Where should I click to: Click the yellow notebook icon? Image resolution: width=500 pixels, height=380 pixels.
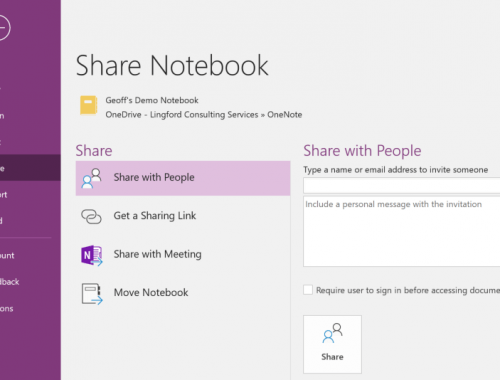tap(89, 105)
